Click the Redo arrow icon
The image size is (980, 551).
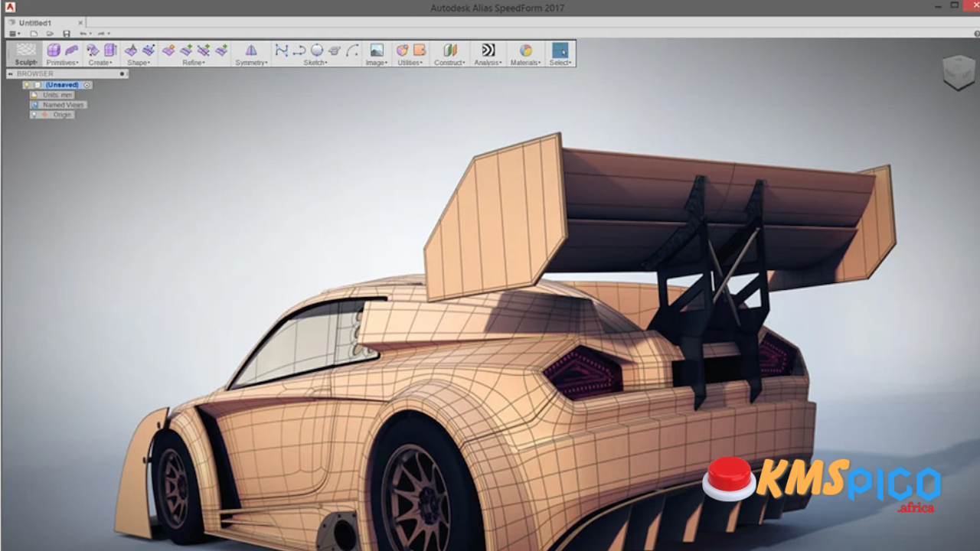tap(101, 34)
